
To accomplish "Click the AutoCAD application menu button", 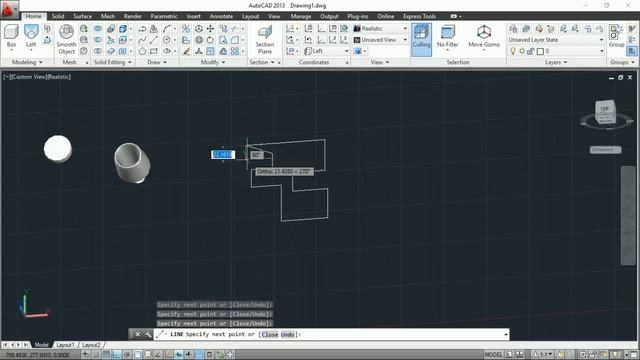I will tap(9, 10).
